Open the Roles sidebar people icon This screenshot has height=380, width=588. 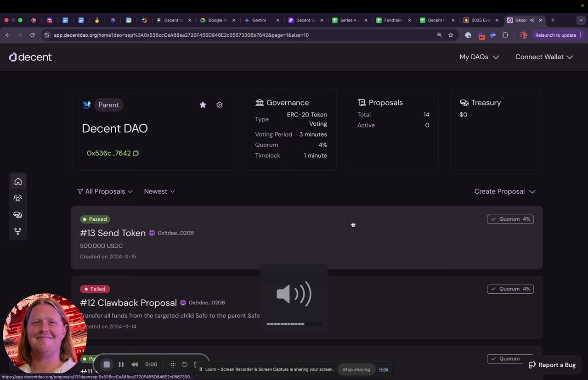[x=18, y=198]
